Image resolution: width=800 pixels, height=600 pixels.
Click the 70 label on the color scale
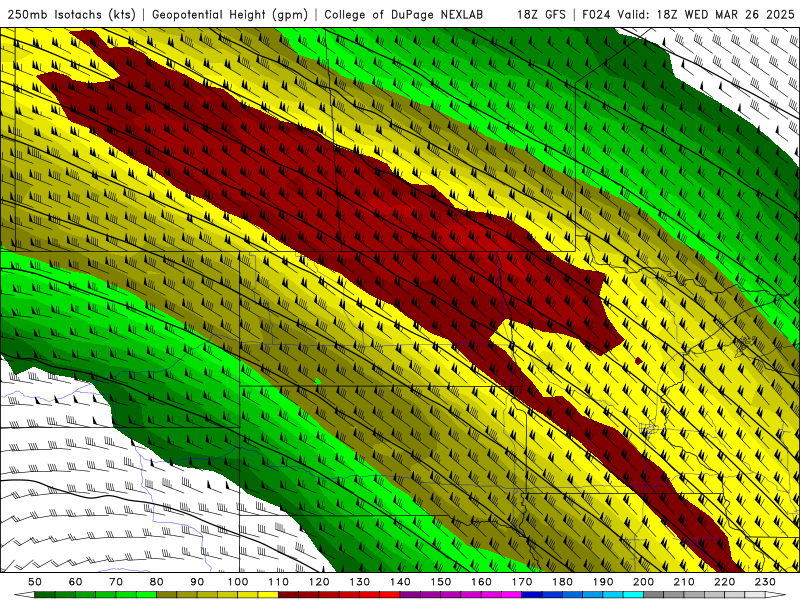(116, 582)
